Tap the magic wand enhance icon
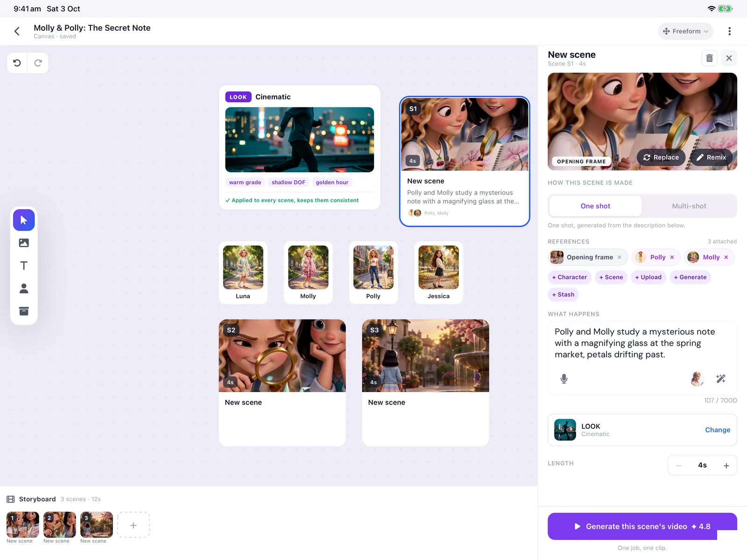747x560 pixels. pyautogui.click(x=721, y=379)
